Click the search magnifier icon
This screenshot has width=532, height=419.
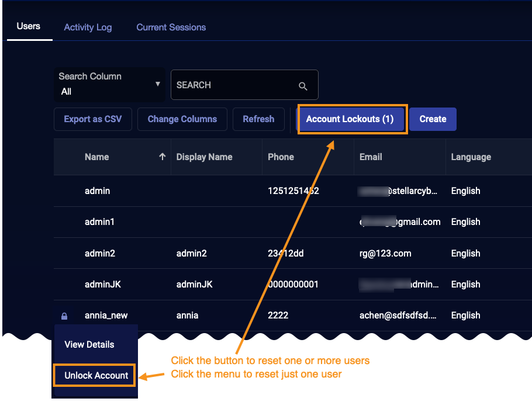[303, 86]
